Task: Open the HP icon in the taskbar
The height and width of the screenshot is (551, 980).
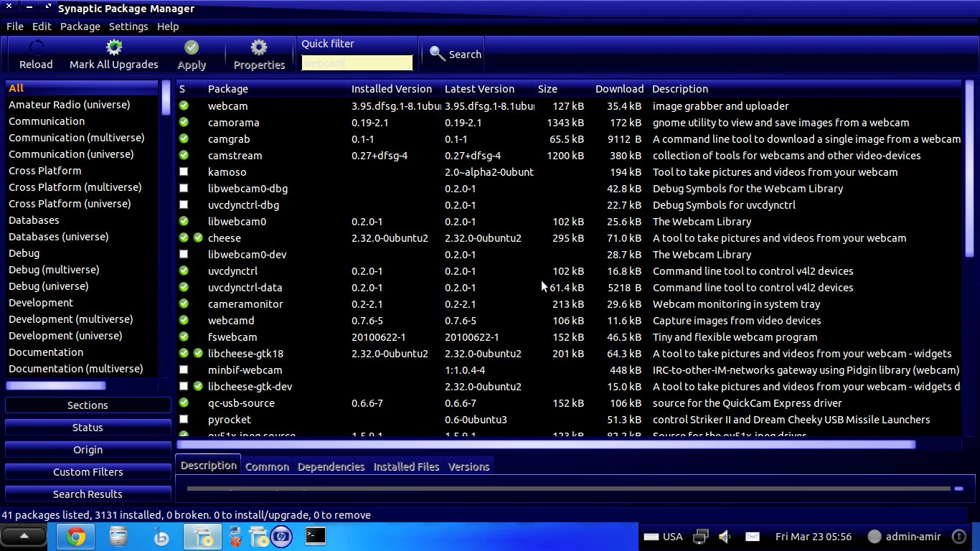Action: [282, 537]
